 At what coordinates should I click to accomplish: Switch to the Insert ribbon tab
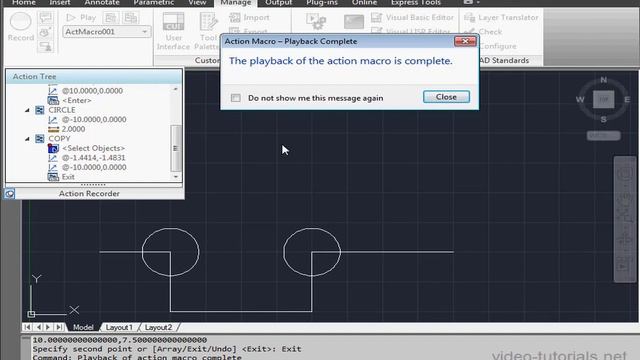click(60, 3)
